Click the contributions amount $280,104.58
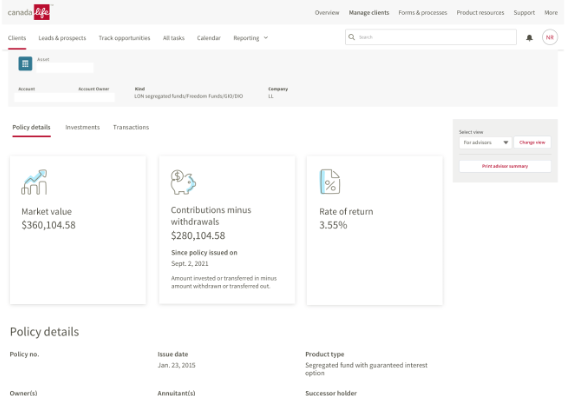567x396 pixels. point(198,236)
